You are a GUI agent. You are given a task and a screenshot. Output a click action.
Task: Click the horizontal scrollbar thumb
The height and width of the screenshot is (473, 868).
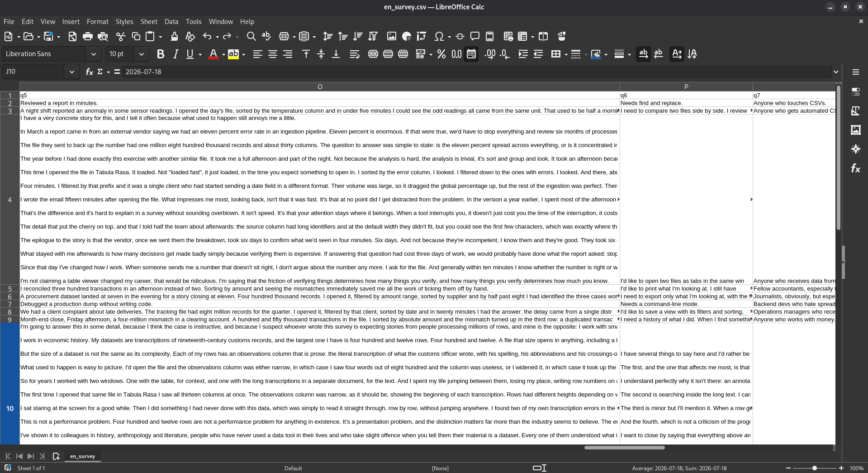click(x=624, y=448)
